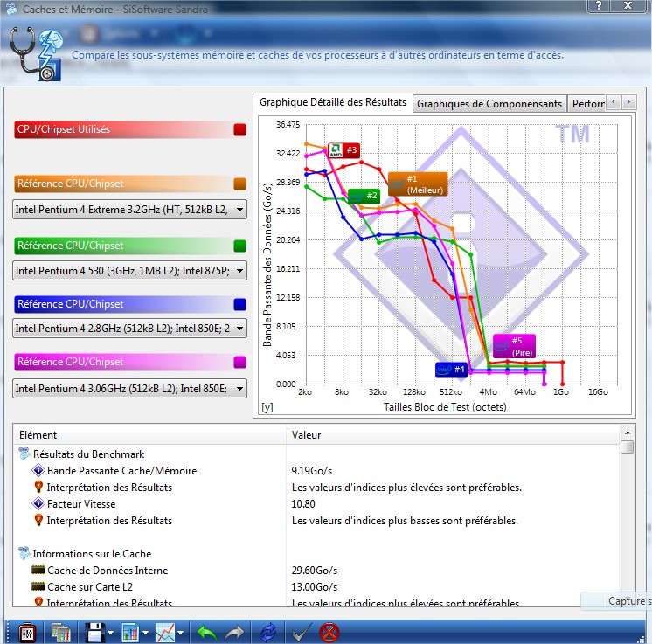Toggle the magenta Référence CPU/Chipset square
Screen dimensions: 652x644
point(240,362)
